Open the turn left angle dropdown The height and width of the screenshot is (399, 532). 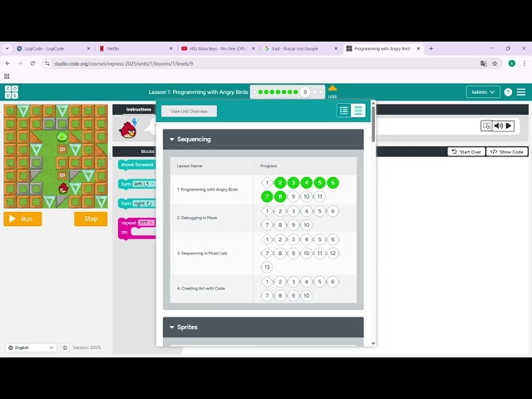tap(144, 184)
